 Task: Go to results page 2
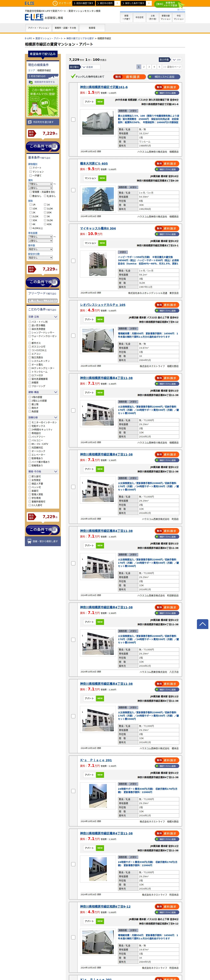coord(144,67)
